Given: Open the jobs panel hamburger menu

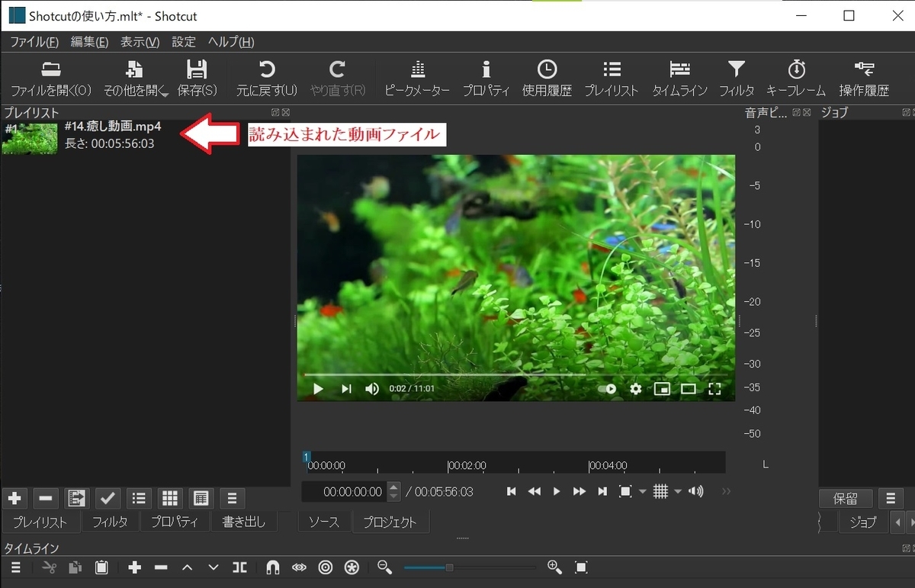Looking at the screenshot, I should 891,499.
